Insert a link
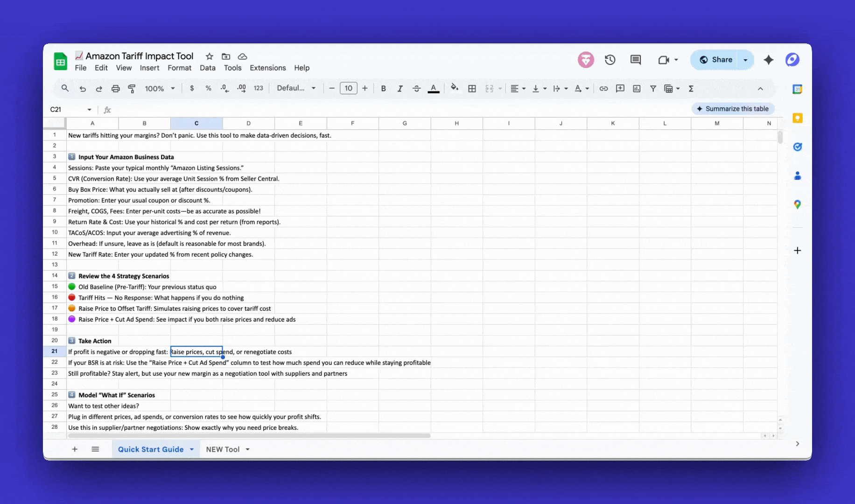855x504 pixels. [603, 89]
